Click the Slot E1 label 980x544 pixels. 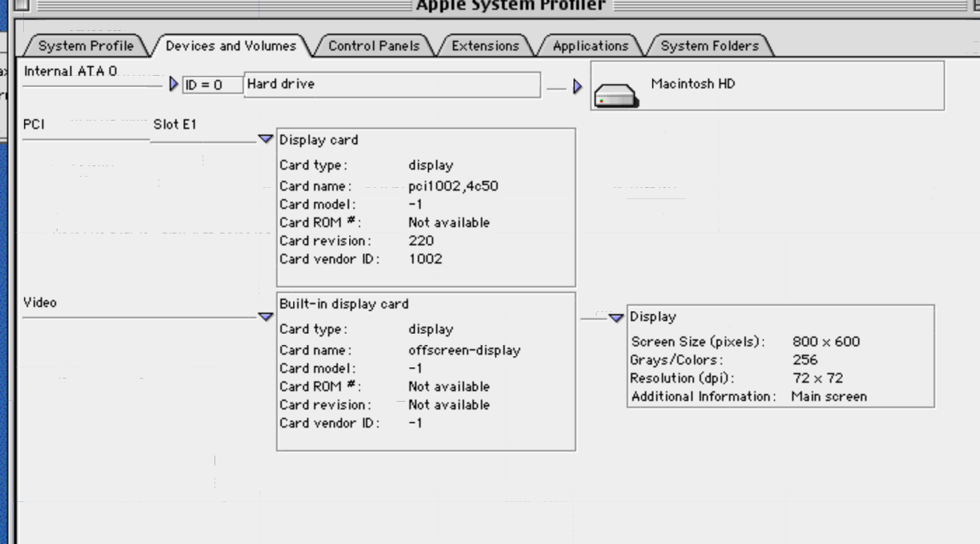click(x=175, y=125)
